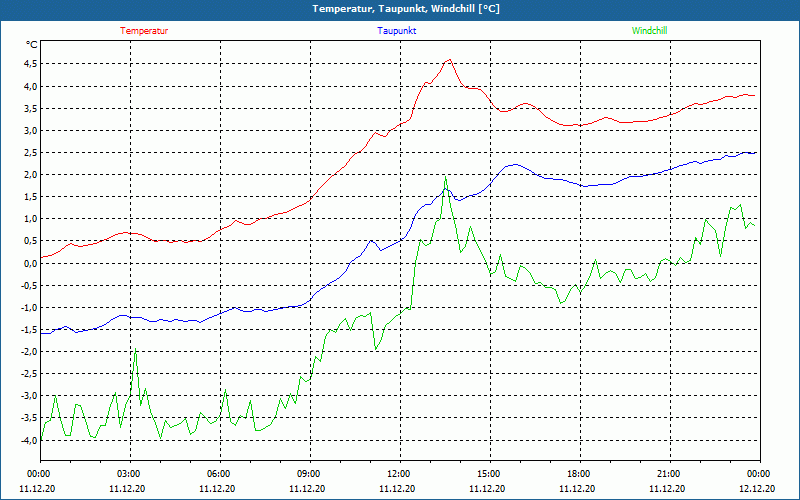Click the '15:00' time label

tap(489, 474)
